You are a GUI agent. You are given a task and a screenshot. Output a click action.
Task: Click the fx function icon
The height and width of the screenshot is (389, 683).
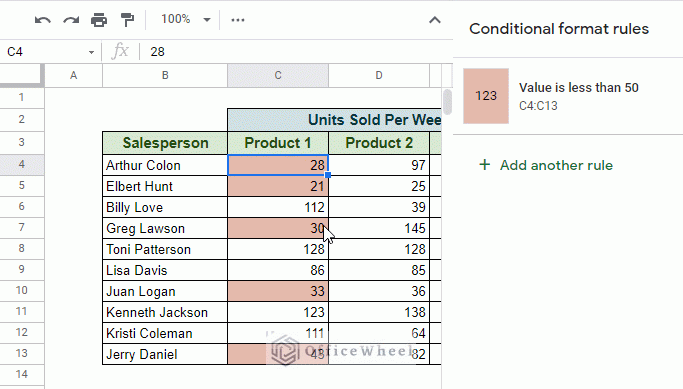[120, 51]
